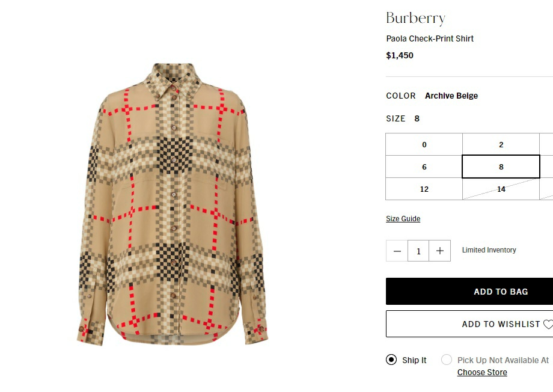
Task: Choose size 0
Action: tap(424, 144)
